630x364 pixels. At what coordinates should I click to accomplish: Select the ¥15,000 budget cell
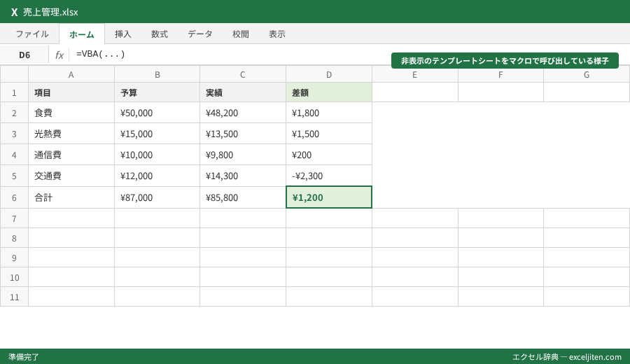(157, 134)
